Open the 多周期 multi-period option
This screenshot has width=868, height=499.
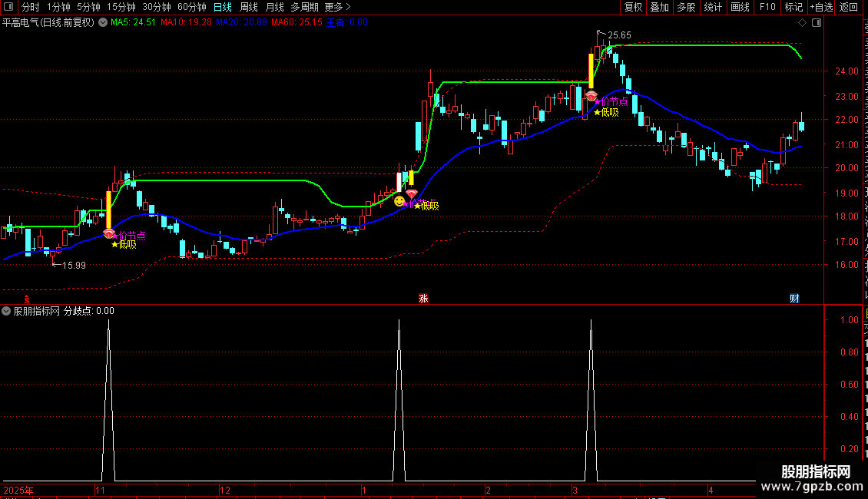pyautogui.click(x=304, y=7)
